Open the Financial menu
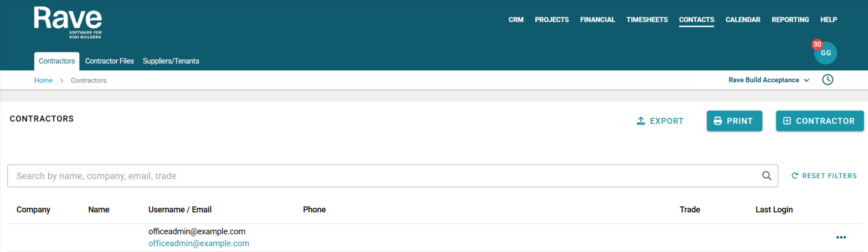 point(597,20)
